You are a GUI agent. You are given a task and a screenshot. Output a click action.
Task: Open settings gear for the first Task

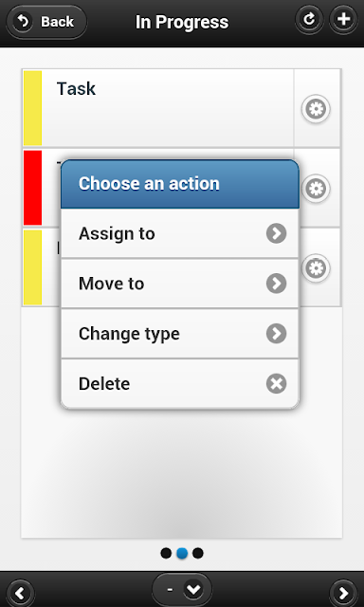click(316, 109)
